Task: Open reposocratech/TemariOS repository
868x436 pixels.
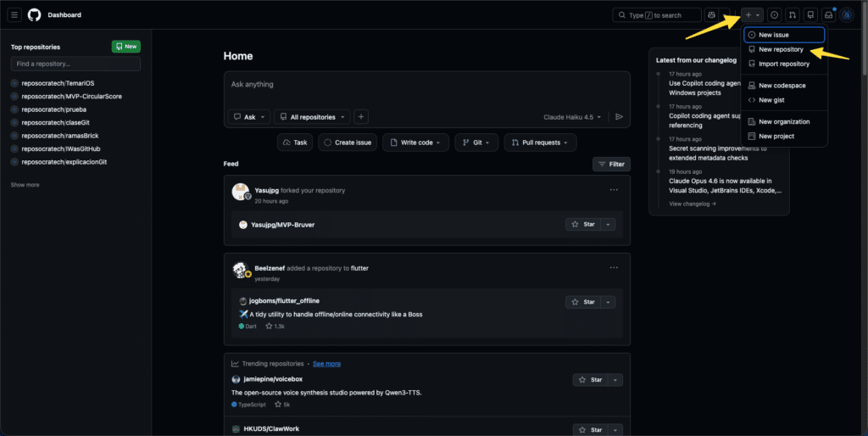Action: point(58,83)
